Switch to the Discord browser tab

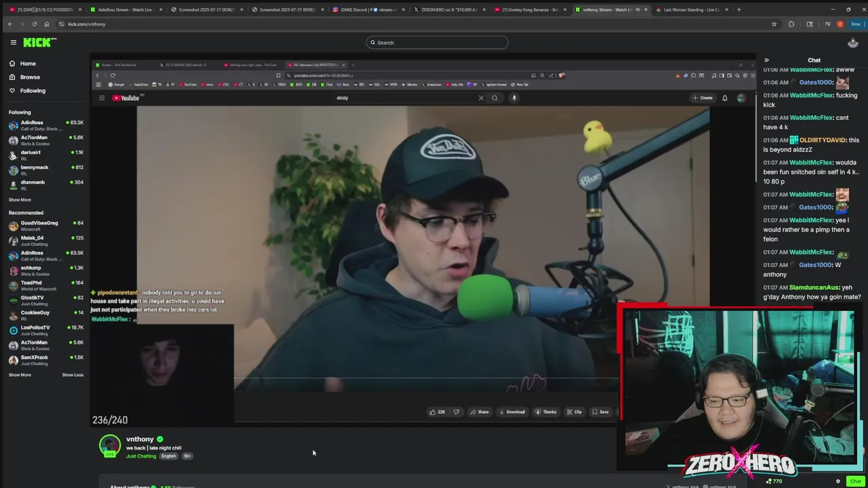pos(369,9)
